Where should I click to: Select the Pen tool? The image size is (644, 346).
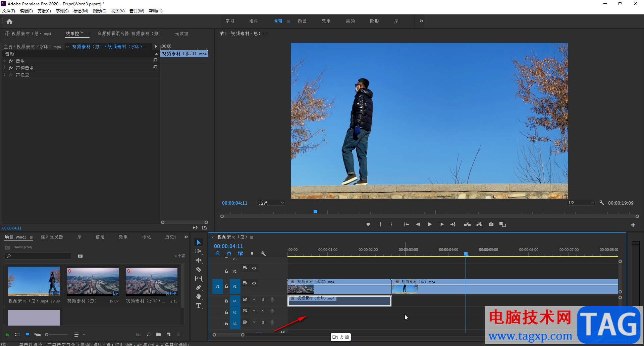click(x=199, y=287)
